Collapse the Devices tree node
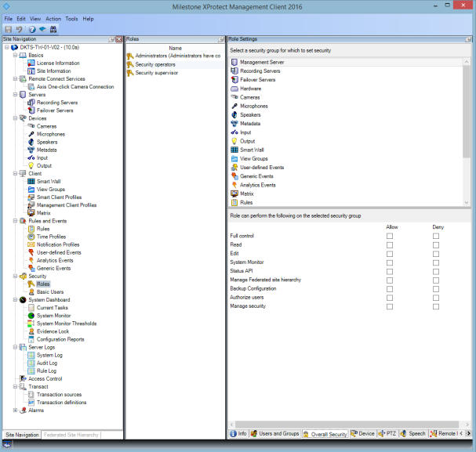The width and height of the screenshot is (476, 452). (x=15, y=118)
